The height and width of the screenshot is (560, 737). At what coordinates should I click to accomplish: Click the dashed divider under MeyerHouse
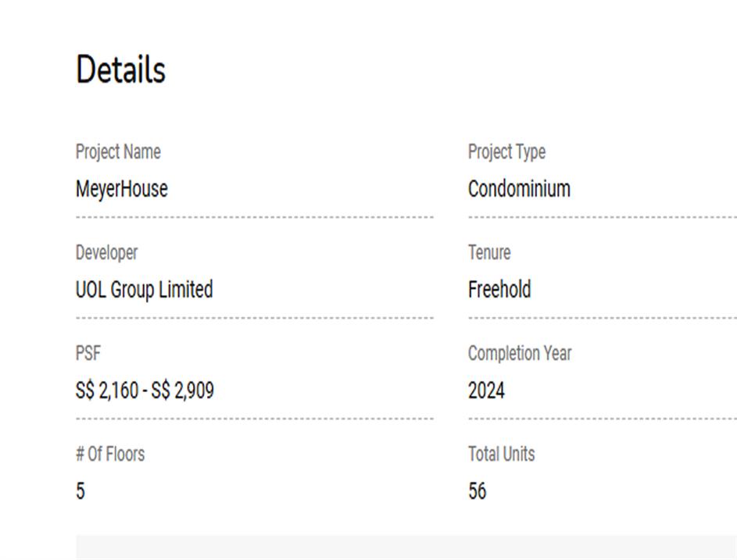point(254,217)
